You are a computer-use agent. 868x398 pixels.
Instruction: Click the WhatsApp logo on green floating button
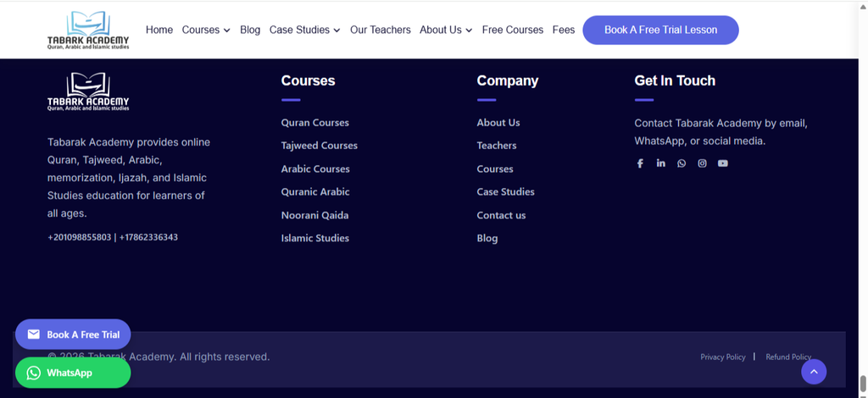click(x=34, y=373)
